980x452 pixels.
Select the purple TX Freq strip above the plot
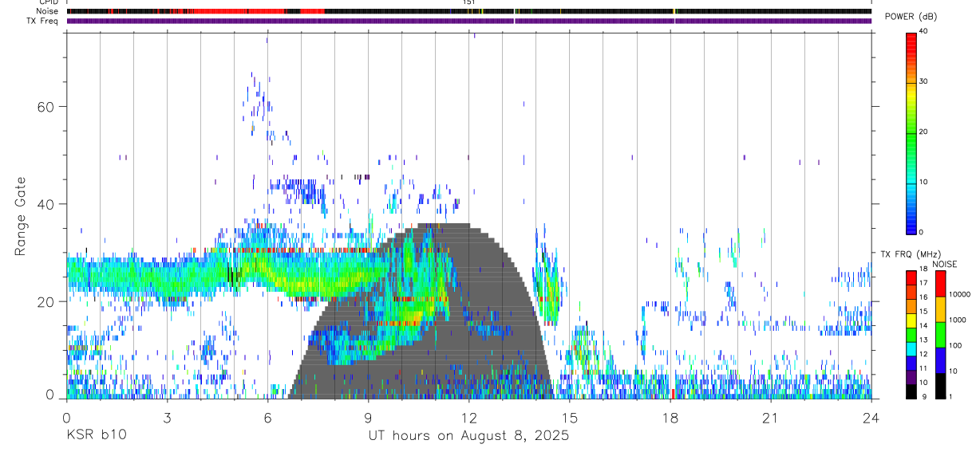469,21
